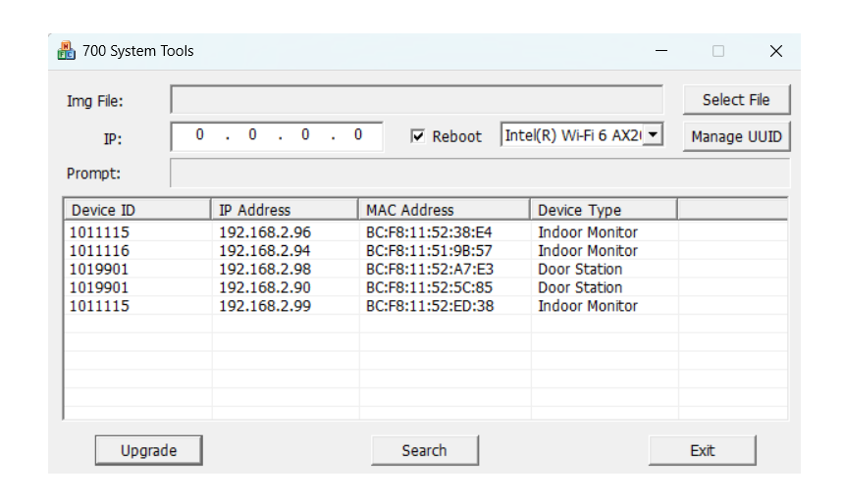Screen dimensions: 843x504
Task: Select the row with IP 192.168.2.99
Action: coord(426,306)
